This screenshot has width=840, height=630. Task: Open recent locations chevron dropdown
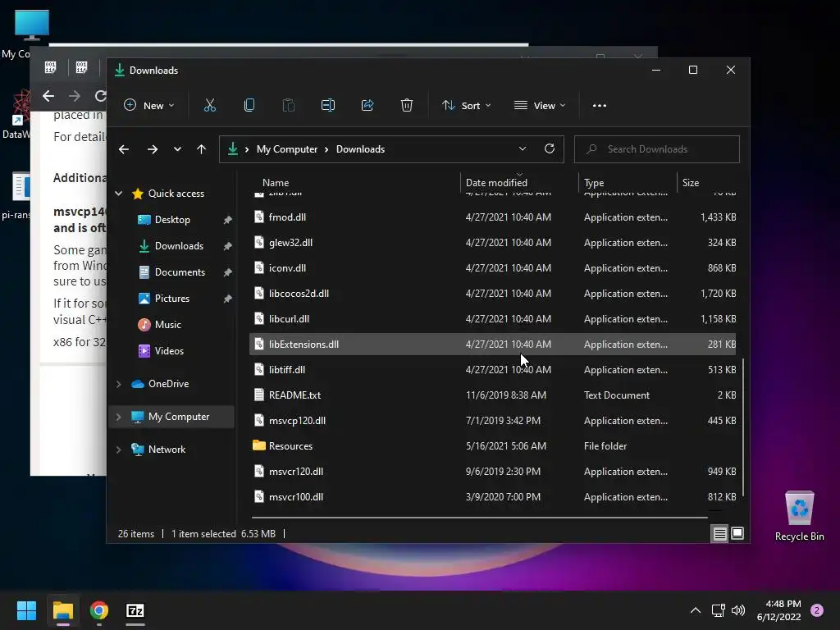pos(177,149)
